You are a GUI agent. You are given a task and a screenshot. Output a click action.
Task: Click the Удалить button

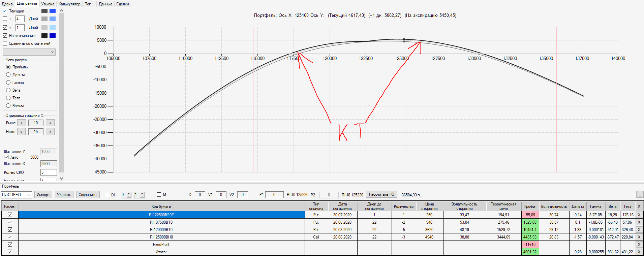[64, 195]
